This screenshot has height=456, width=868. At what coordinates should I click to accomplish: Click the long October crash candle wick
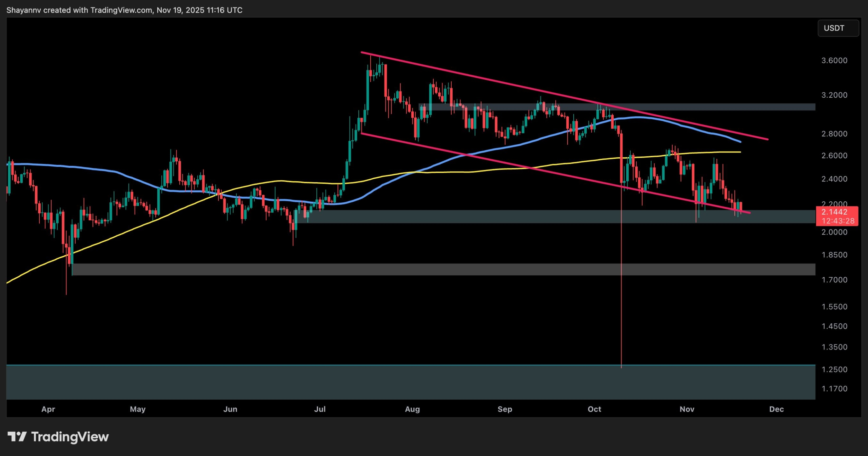pos(621,305)
